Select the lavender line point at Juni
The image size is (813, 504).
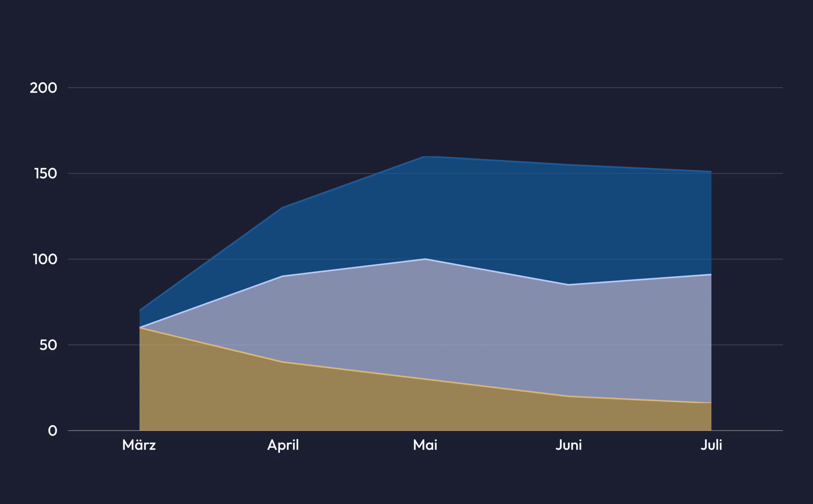[x=568, y=285]
